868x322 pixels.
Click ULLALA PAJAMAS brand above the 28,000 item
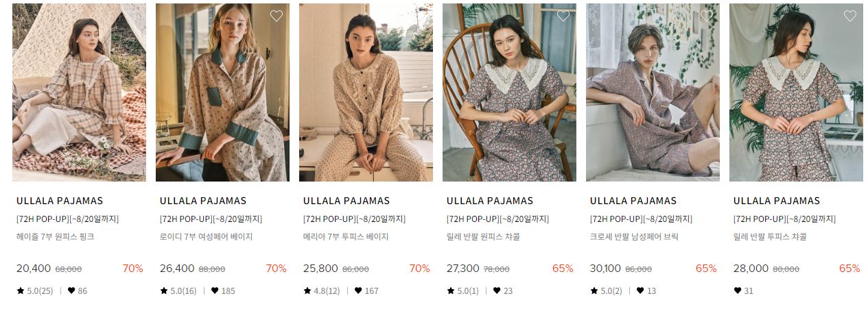[x=777, y=201]
